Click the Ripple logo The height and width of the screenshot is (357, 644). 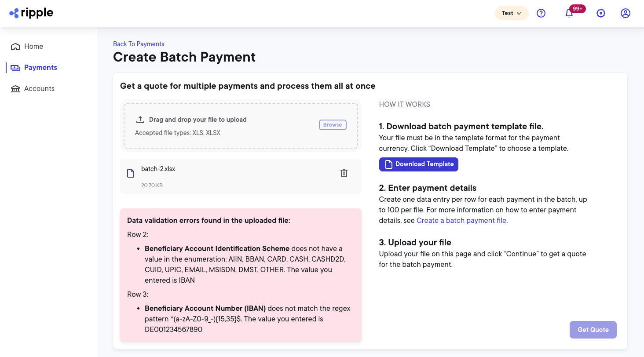click(31, 13)
